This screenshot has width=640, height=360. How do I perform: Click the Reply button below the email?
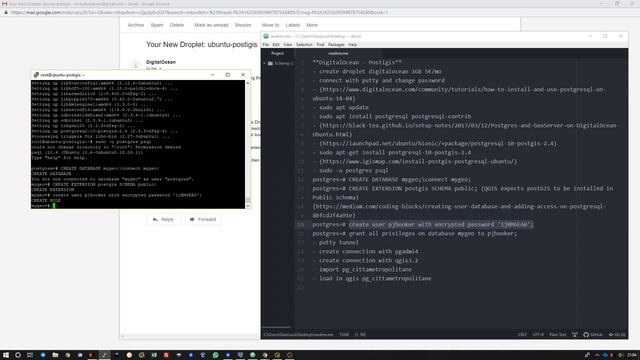point(163,219)
